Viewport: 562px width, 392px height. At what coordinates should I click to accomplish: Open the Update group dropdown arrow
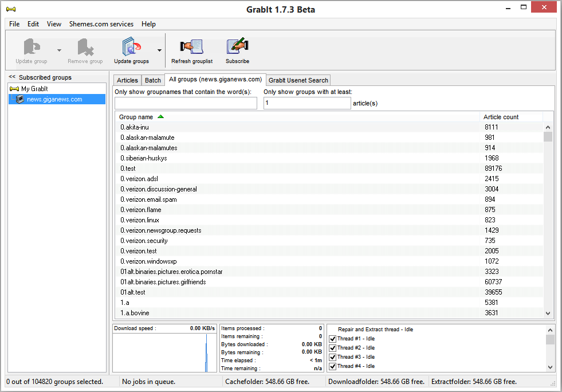[x=59, y=50]
